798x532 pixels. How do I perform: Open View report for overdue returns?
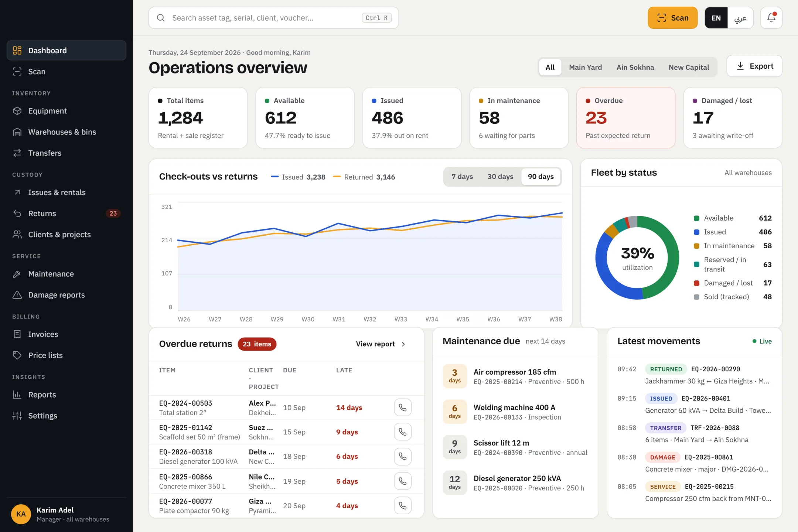tap(381, 344)
